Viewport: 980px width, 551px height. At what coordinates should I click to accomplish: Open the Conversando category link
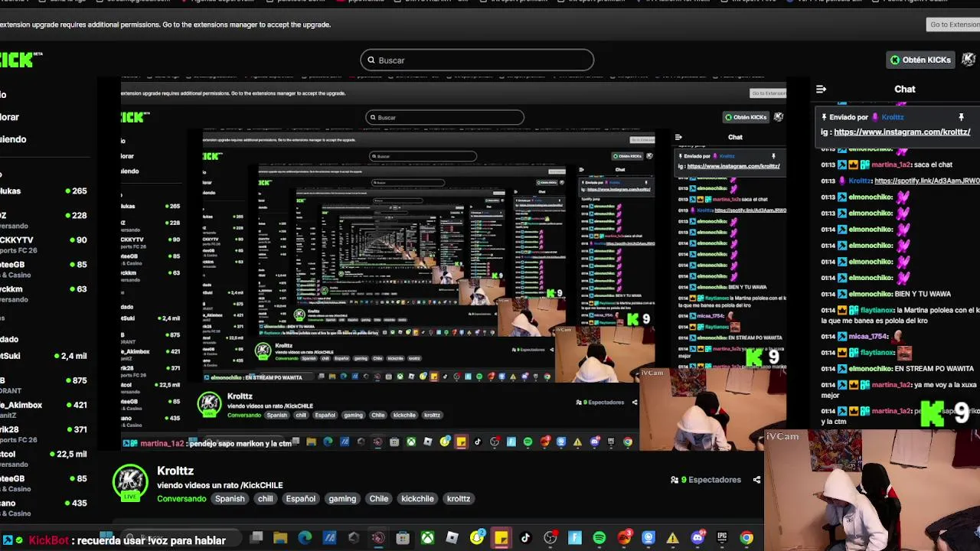click(181, 499)
